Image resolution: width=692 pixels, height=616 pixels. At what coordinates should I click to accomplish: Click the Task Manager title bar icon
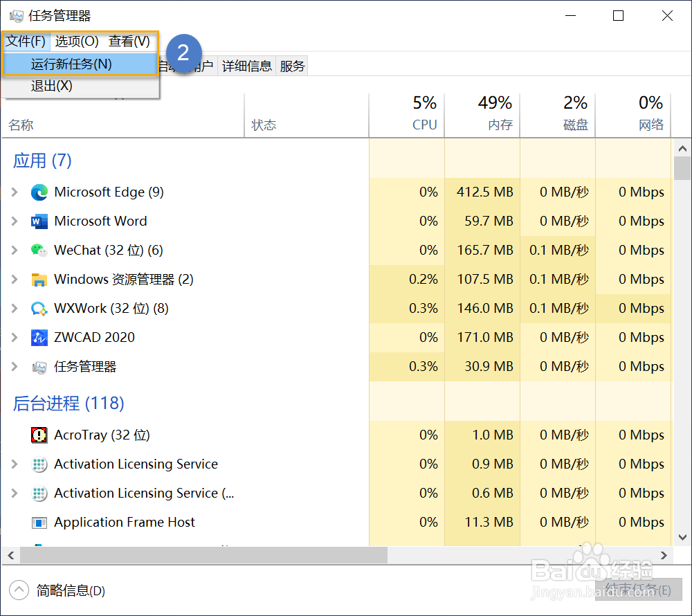[17, 17]
